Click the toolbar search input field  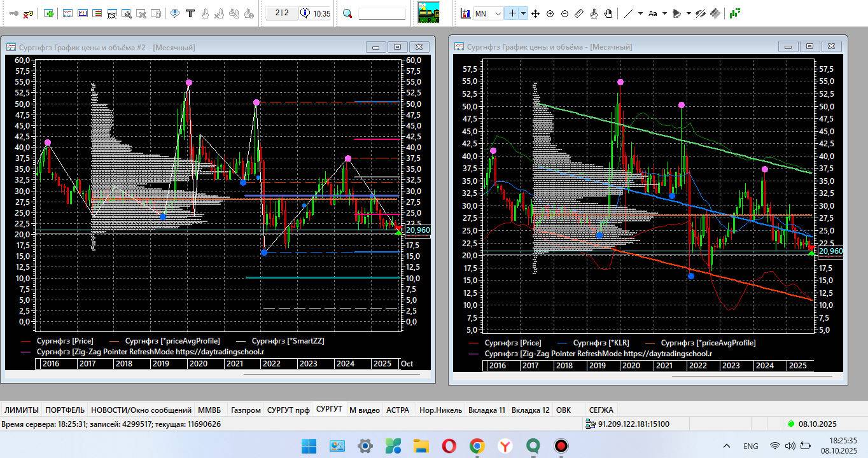[x=382, y=13]
